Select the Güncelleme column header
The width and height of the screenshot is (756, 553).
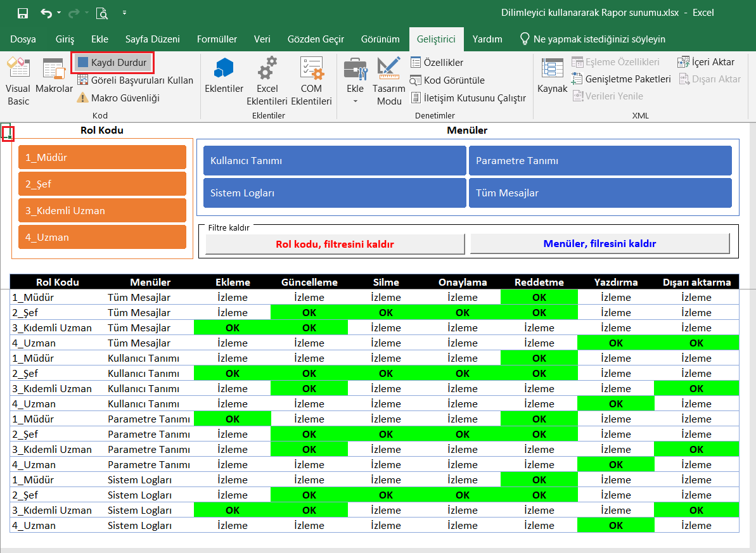pos(309,282)
